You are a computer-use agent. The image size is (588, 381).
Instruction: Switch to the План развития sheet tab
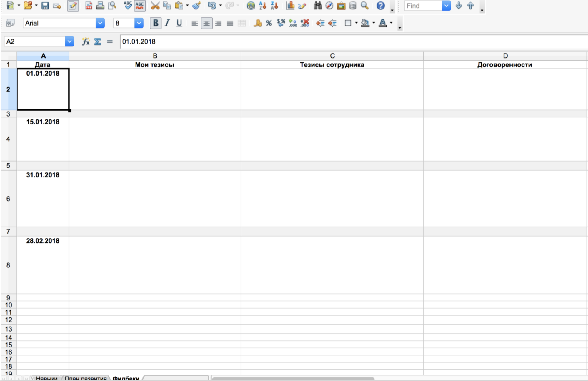pyautogui.click(x=86, y=378)
